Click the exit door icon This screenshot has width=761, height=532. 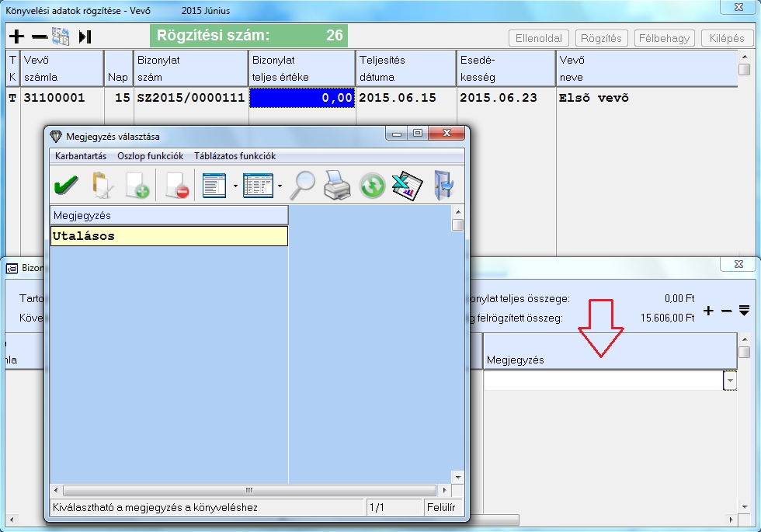[443, 186]
